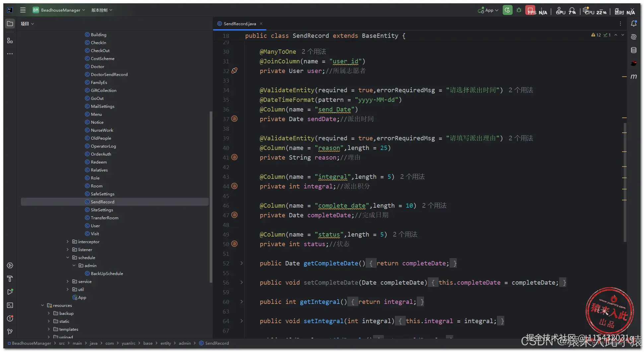Expand the interceptor package
This screenshot has width=644, height=352.
(68, 242)
